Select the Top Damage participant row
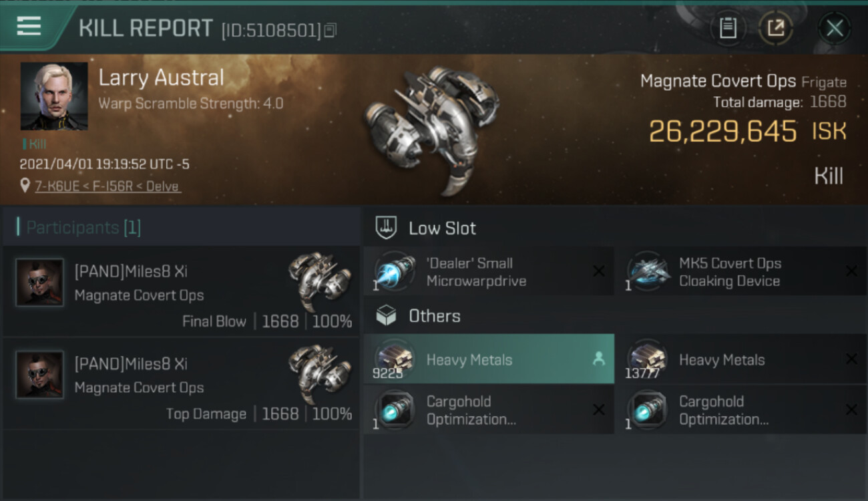 click(180, 383)
